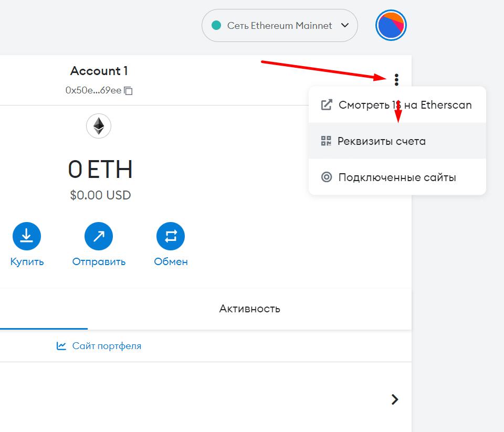
Task: Expand the asset row using the right chevron
Action: (x=395, y=399)
